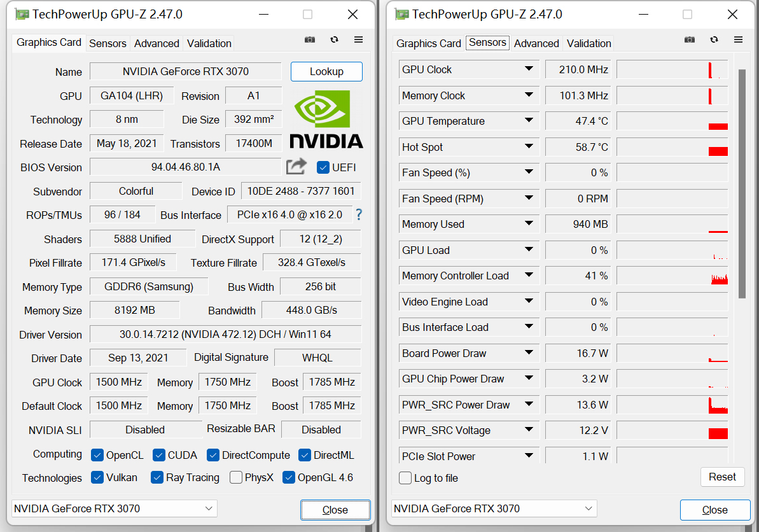
Task: Click GPU-Z app icon in right title bar
Action: tap(401, 15)
